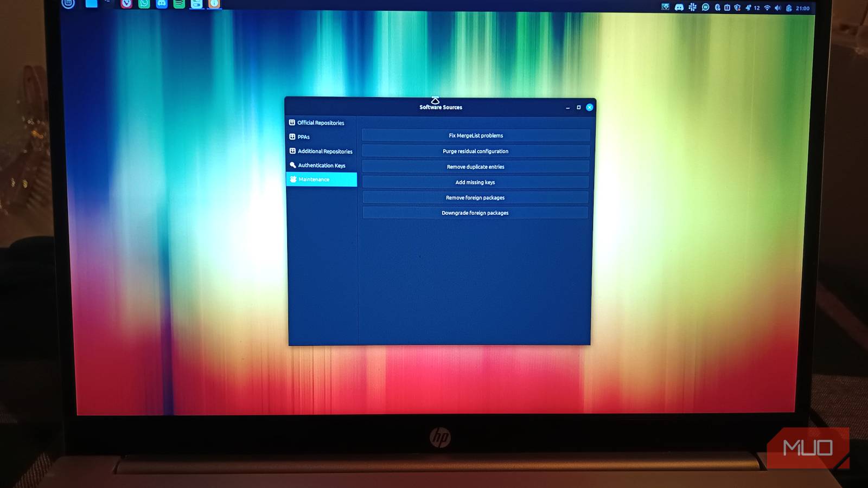Click the Slack icon in the system tray
Image resolution: width=868 pixels, height=488 pixels.
[x=693, y=8]
